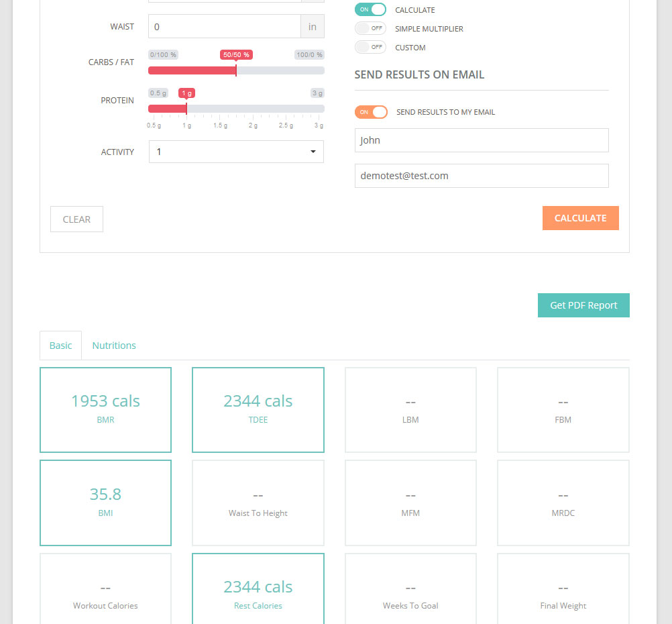Click the BMI 35.8 result card
This screenshot has height=624, width=672.
pyautogui.click(x=105, y=503)
